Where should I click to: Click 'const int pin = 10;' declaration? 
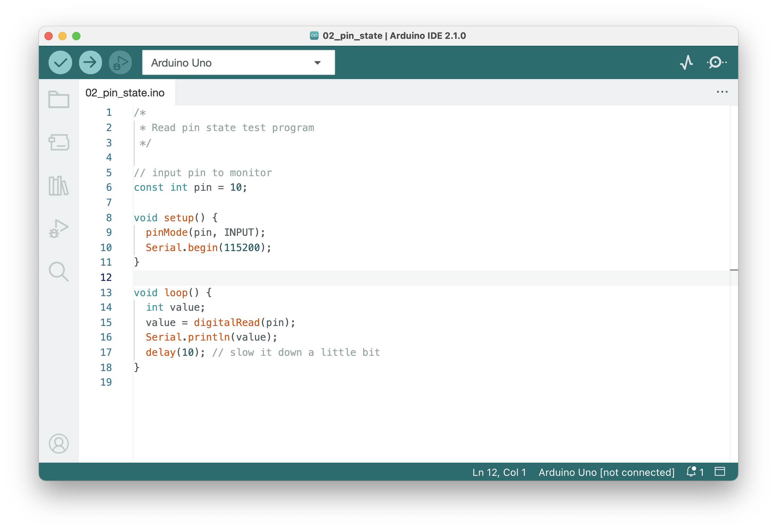(x=190, y=187)
